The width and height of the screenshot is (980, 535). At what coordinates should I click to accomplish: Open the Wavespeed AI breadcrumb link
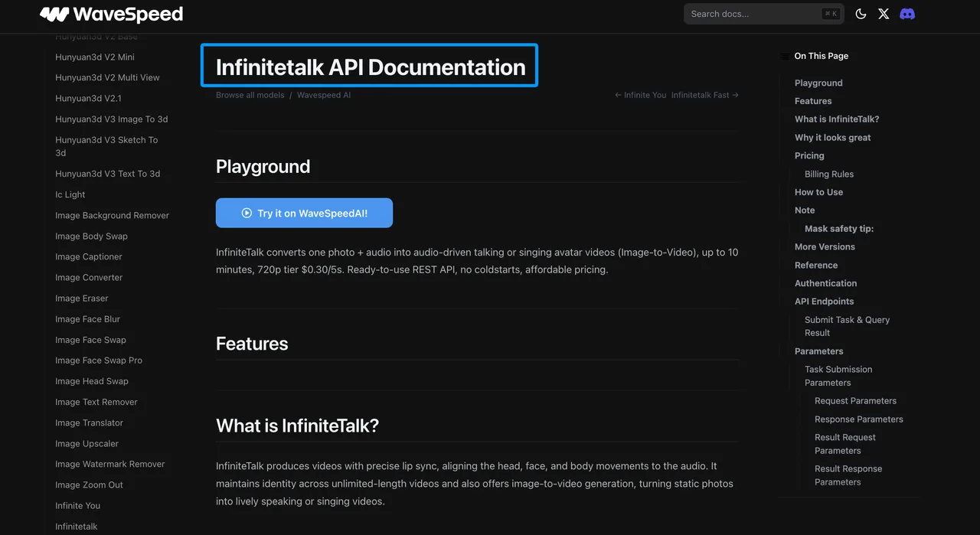[x=324, y=95]
